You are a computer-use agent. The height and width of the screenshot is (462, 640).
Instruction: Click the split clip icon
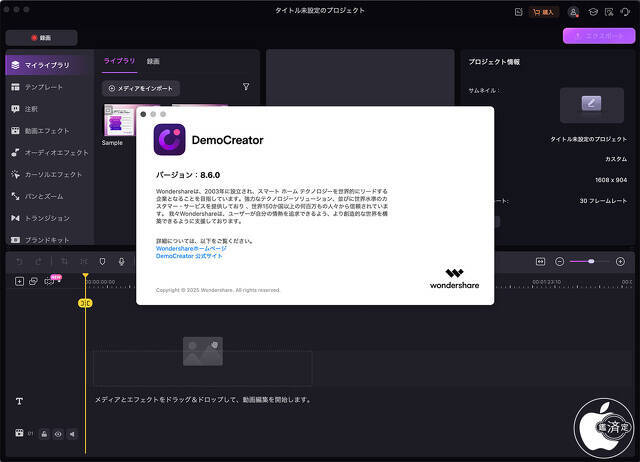coord(84,262)
